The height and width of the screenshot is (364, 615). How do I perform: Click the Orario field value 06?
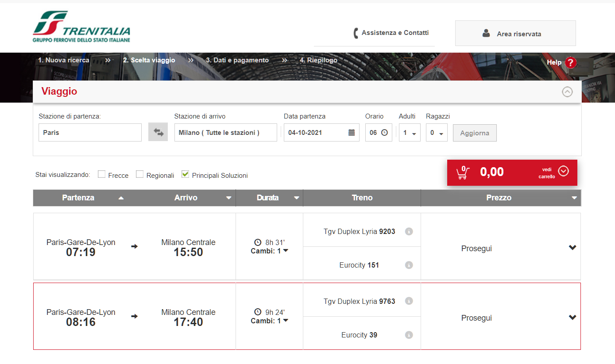373,132
